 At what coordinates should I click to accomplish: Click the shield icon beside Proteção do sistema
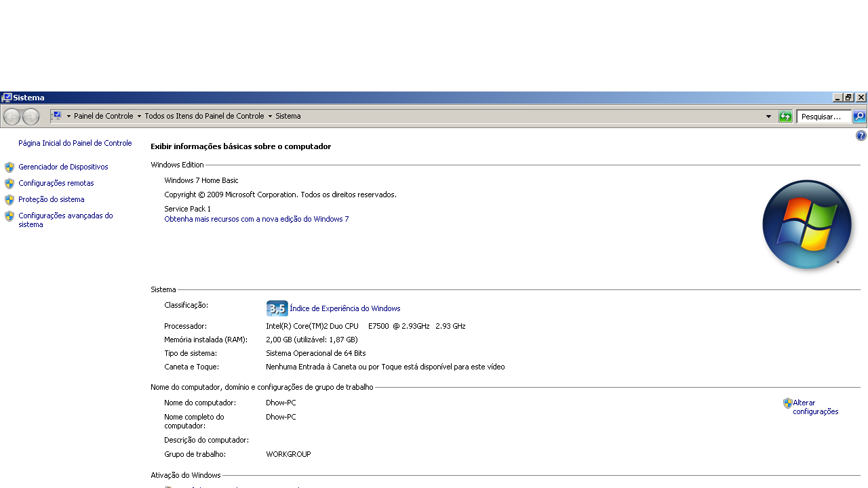coord(9,199)
